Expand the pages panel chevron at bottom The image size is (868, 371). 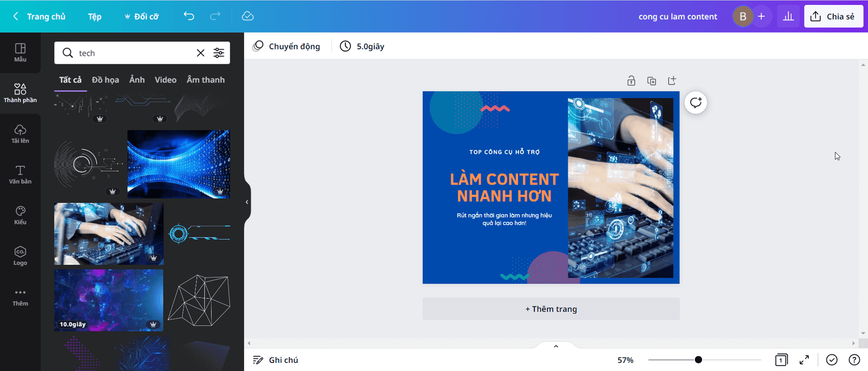[556, 346]
